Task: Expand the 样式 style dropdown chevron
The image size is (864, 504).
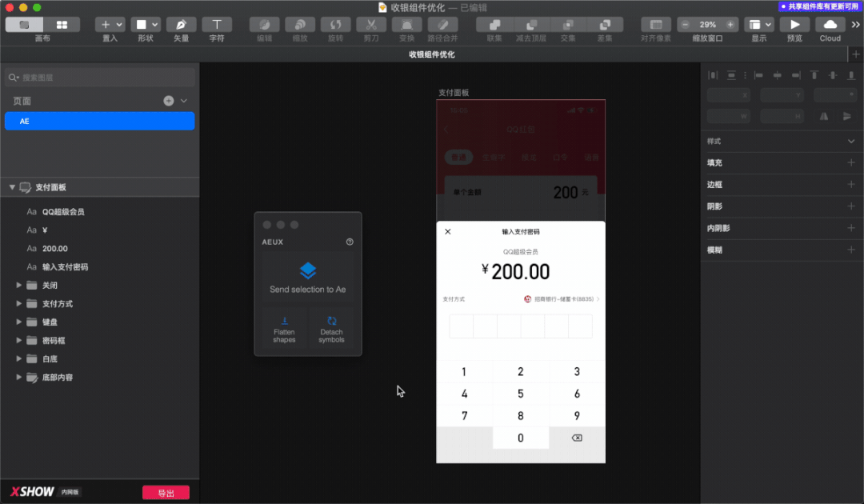Action: click(x=851, y=142)
